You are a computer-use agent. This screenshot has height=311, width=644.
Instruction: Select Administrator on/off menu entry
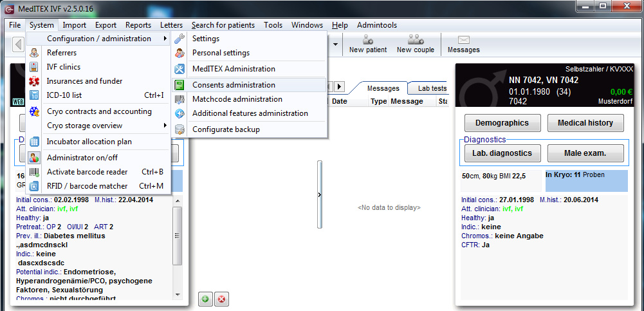(98, 158)
